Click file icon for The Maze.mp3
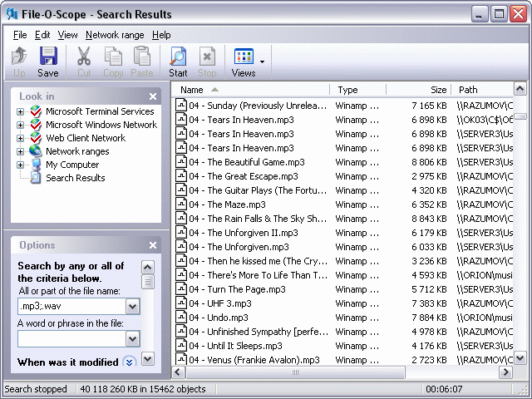Image resolution: width=532 pixels, height=399 pixels. (181, 204)
